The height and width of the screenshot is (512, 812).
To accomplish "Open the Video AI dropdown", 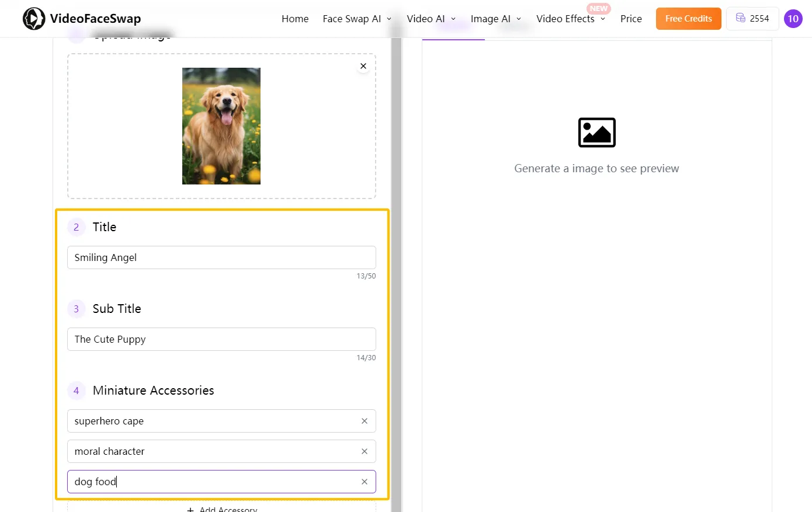I will (431, 19).
